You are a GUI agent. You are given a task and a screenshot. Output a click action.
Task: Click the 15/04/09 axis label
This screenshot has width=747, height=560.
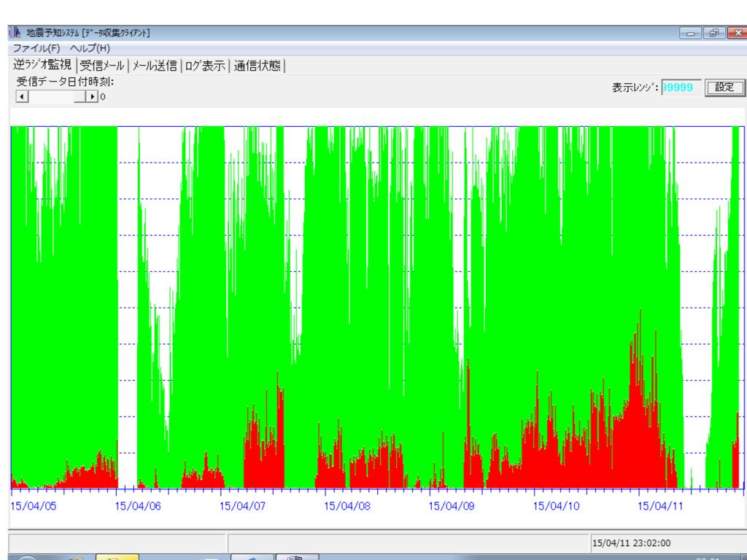(452, 506)
